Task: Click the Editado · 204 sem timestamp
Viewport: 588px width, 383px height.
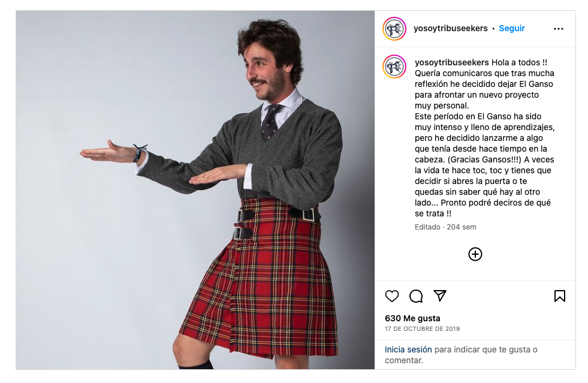Action: point(445,227)
